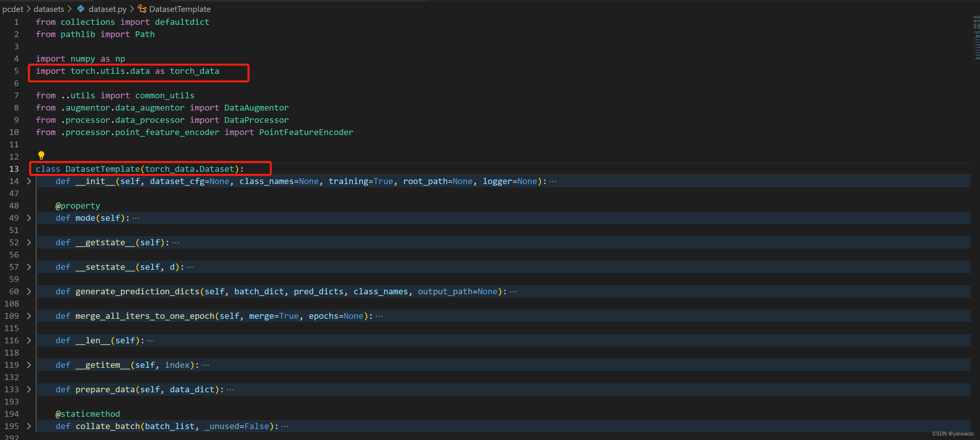The width and height of the screenshot is (980, 440).
Task: Unfold the __getstate__ method
Action: tap(29, 243)
